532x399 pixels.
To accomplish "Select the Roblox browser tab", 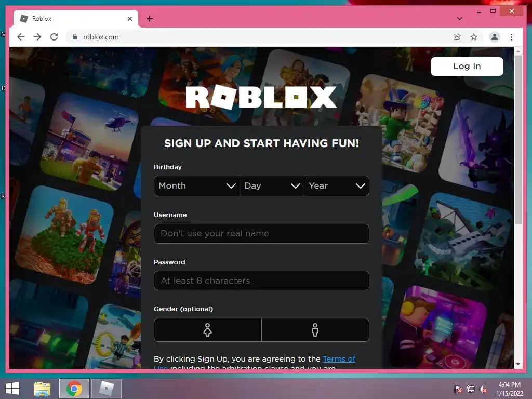I will (x=76, y=19).
